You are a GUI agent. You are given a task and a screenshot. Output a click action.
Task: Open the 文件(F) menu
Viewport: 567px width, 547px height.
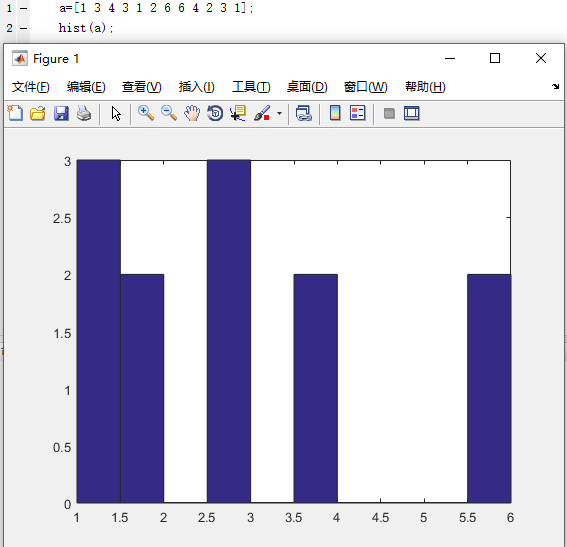coord(30,87)
